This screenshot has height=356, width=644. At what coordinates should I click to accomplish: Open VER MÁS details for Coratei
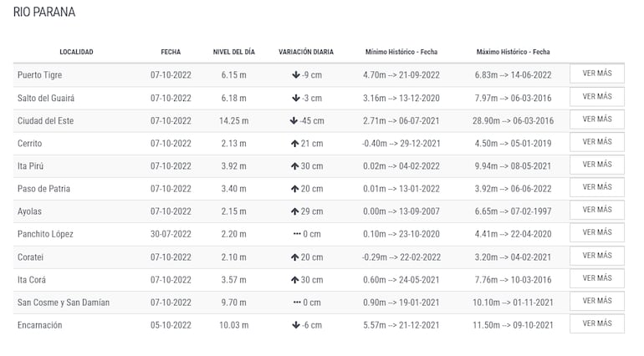(x=596, y=256)
